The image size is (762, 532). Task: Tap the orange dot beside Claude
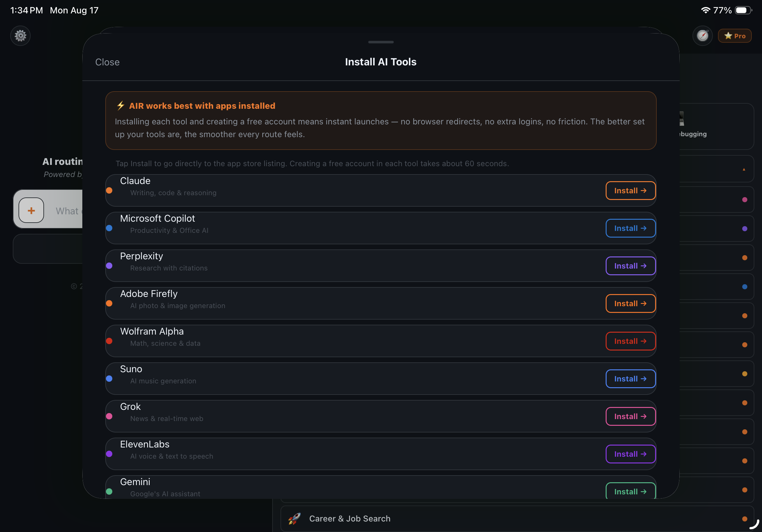pyautogui.click(x=109, y=190)
